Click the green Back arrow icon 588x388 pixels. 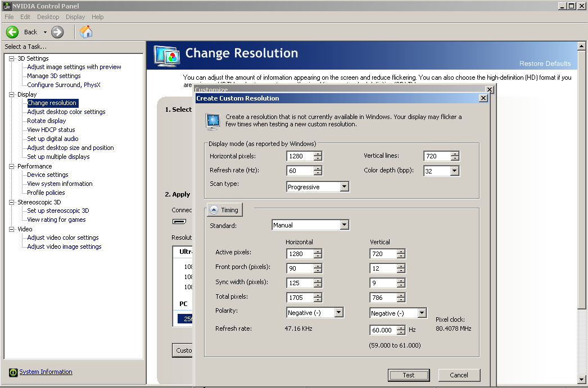(12, 32)
